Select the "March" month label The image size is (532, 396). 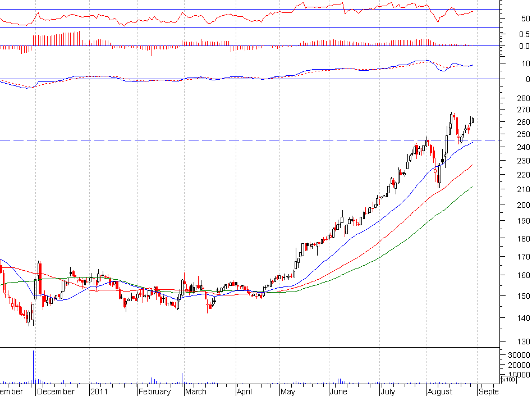[x=196, y=392]
